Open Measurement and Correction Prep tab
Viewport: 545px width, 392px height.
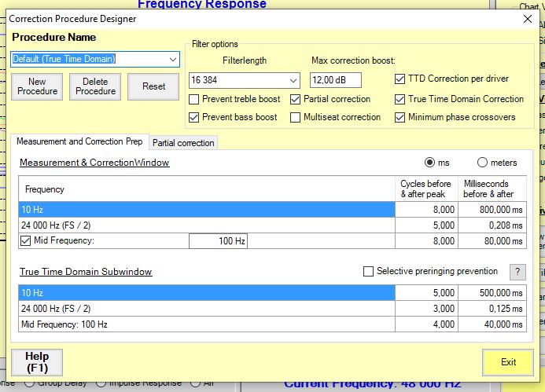click(x=79, y=142)
